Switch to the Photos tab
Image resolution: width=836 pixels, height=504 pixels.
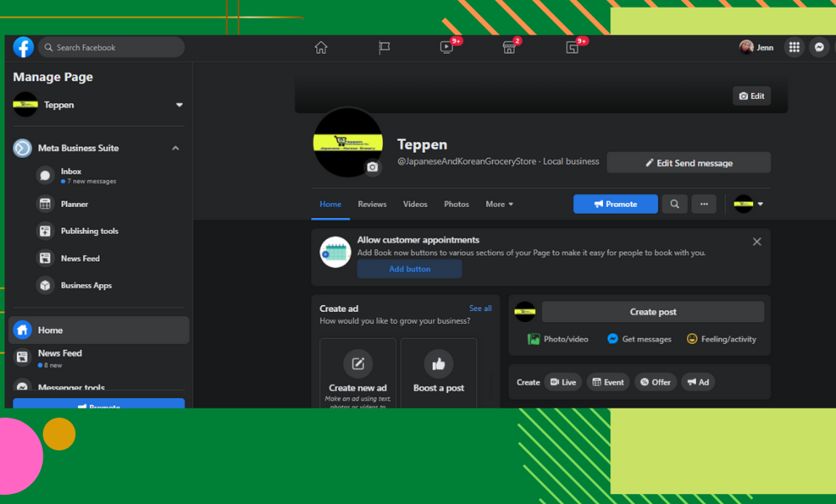(x=457, y=205)
